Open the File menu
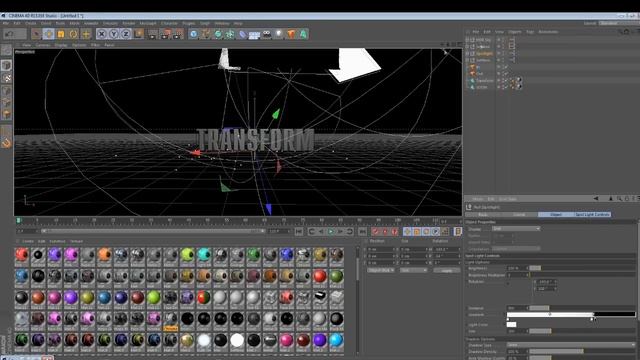 tap(6, 23)
